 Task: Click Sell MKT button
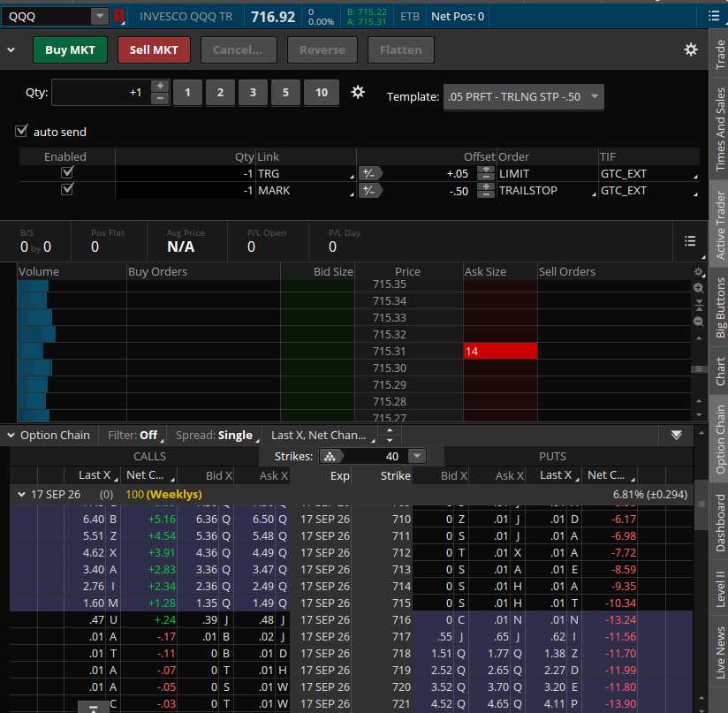click(154, 49)
